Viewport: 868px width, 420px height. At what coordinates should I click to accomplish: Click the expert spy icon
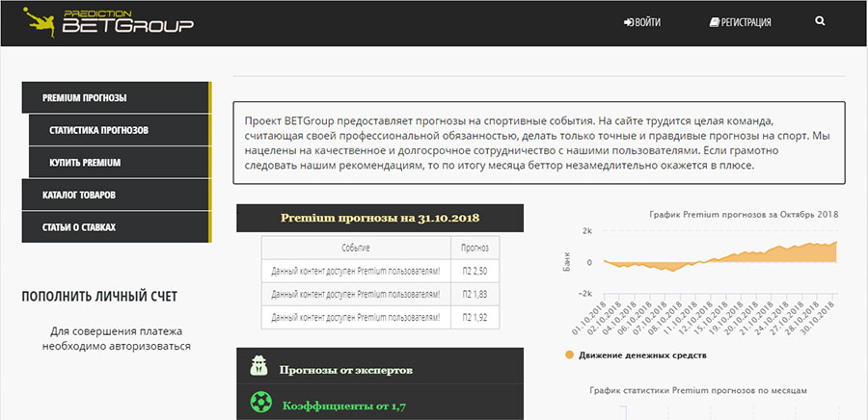pyautogui.click(x=259, y=365)
